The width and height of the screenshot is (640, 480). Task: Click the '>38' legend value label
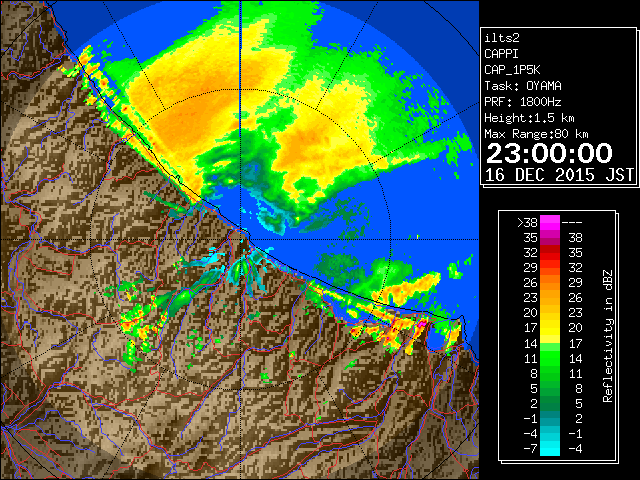click(527, 222)
